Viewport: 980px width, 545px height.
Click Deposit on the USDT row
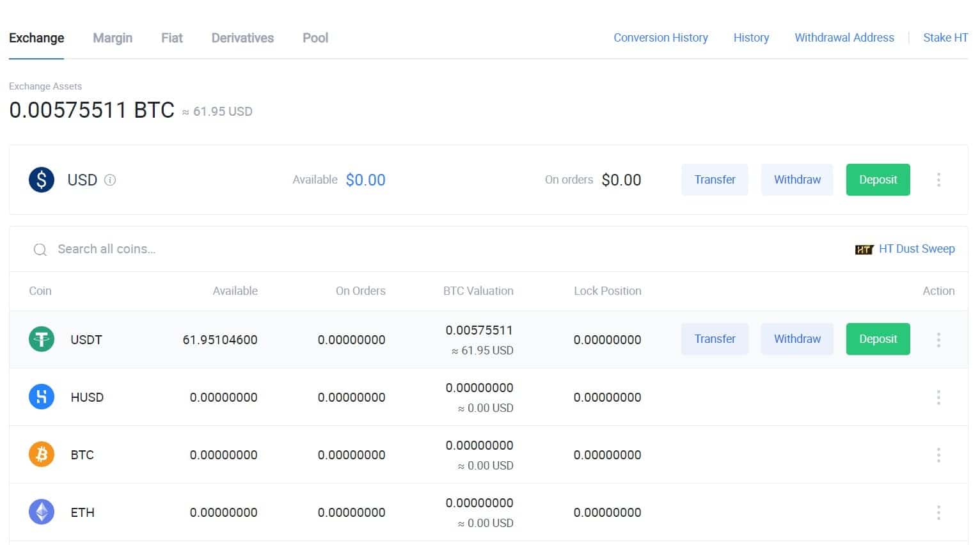(x=878, y=339)
